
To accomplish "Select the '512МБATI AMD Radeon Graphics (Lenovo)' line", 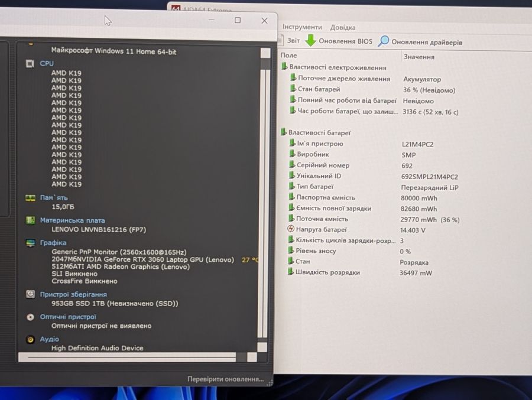I will tap(121, 266).
